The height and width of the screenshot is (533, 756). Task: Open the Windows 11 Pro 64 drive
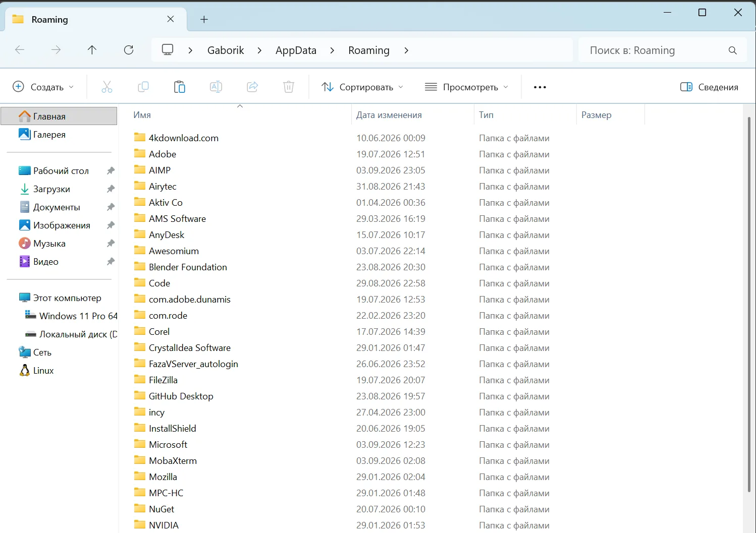pos(78,316)
